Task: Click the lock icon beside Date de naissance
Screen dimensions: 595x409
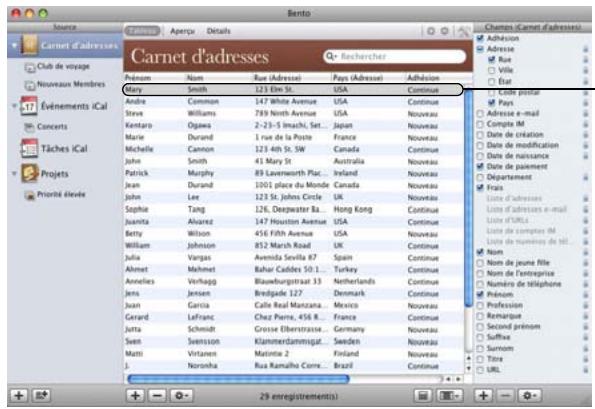Action: [x=586, y=156]
